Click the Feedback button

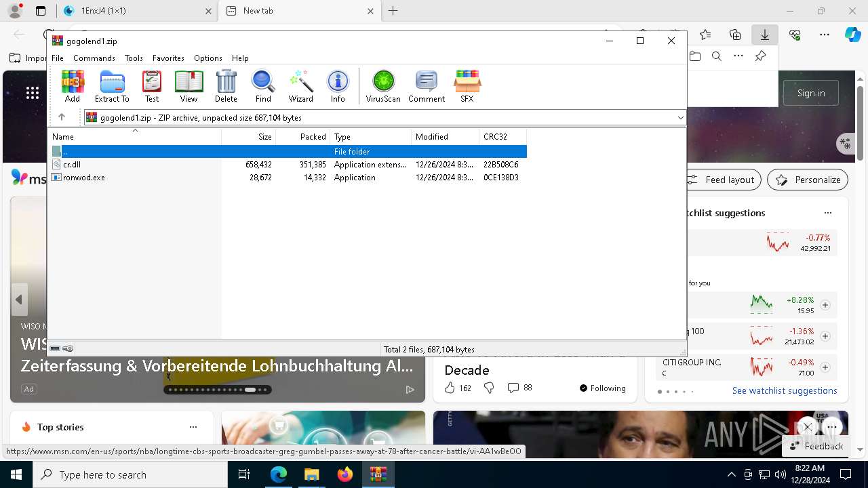click(816, 446)
